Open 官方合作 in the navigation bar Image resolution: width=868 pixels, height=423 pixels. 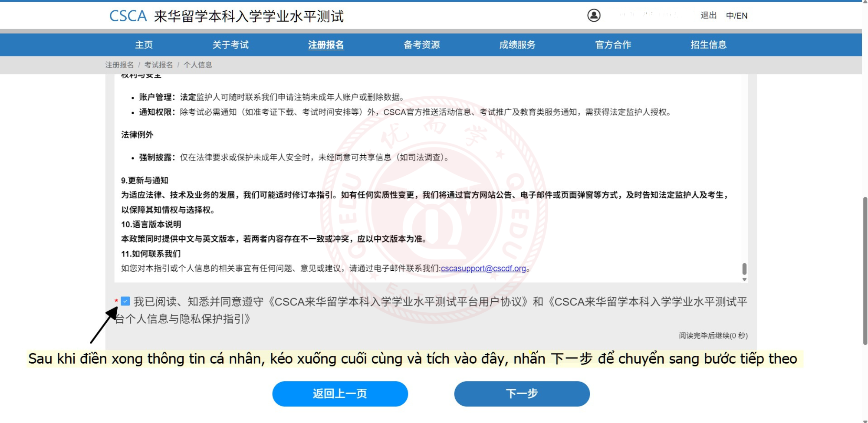click(613, 45)
